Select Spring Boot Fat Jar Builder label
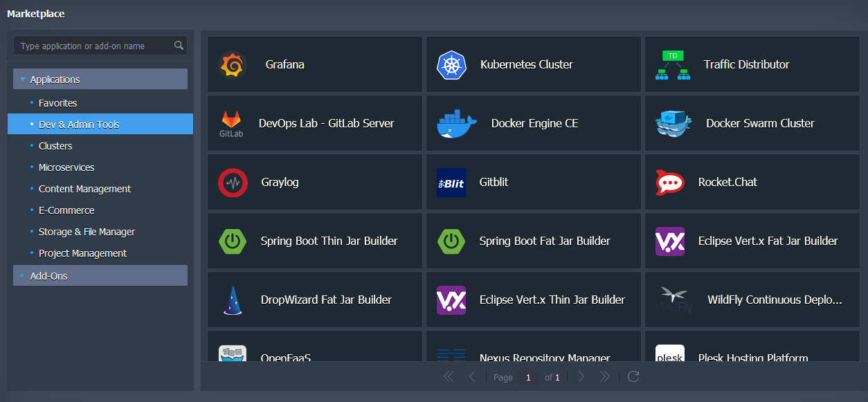The width and height of the screenshot is (868, 402). point(545,241)
